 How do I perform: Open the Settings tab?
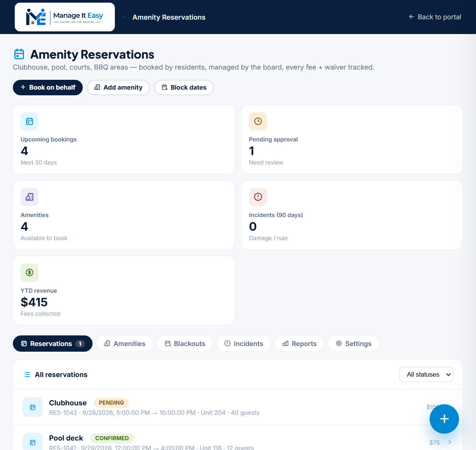pos(353,343)
